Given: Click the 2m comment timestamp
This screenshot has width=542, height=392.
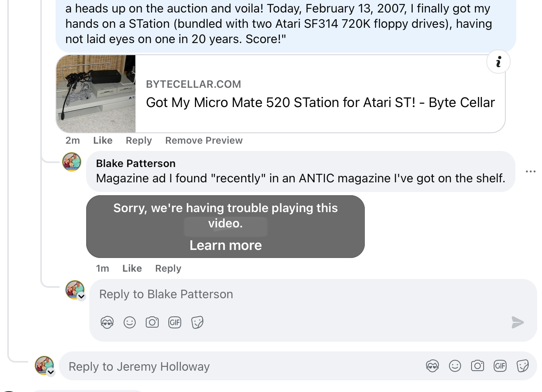Looking at the screenshot, I should tap(72, 140).
